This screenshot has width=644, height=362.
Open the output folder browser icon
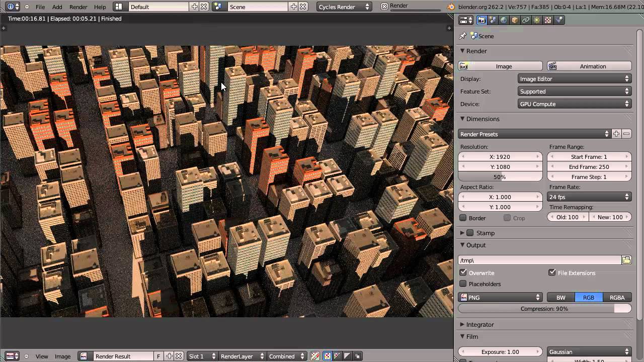[626, 260]
